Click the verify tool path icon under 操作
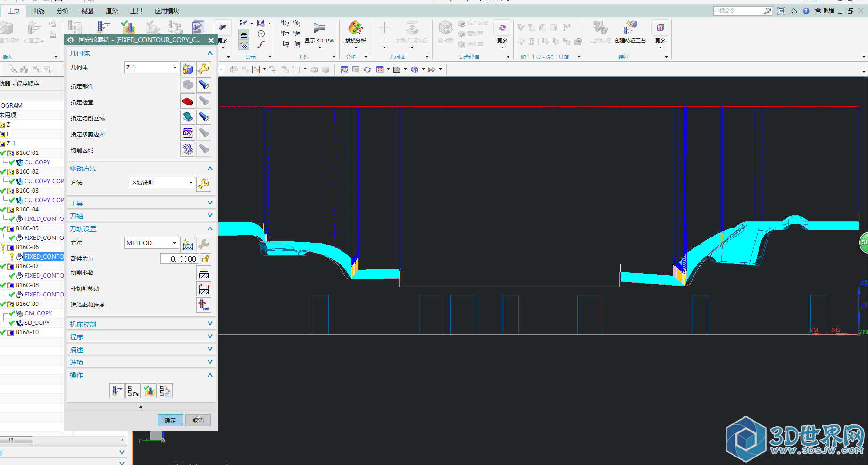Screen dimensions: 868x465 pyautogui.click(x=149, y=391)
